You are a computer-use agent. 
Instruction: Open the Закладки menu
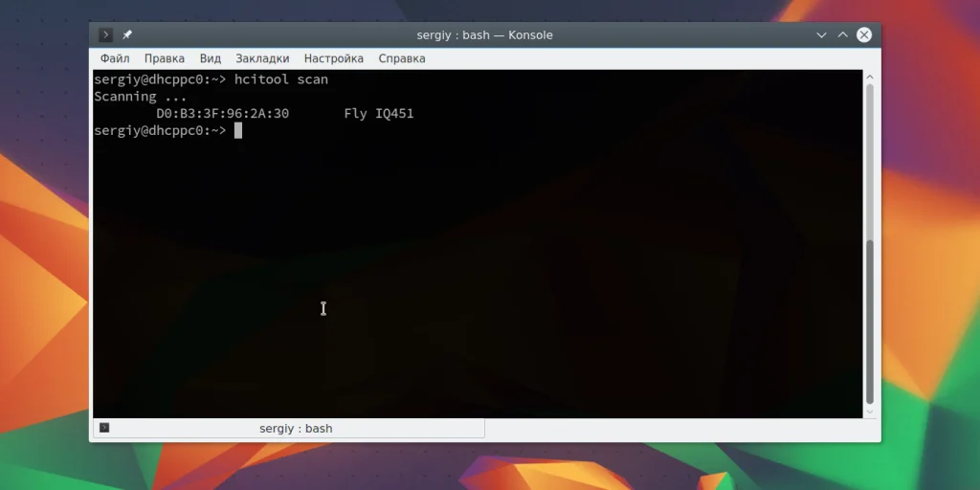(x=262, y=58)
